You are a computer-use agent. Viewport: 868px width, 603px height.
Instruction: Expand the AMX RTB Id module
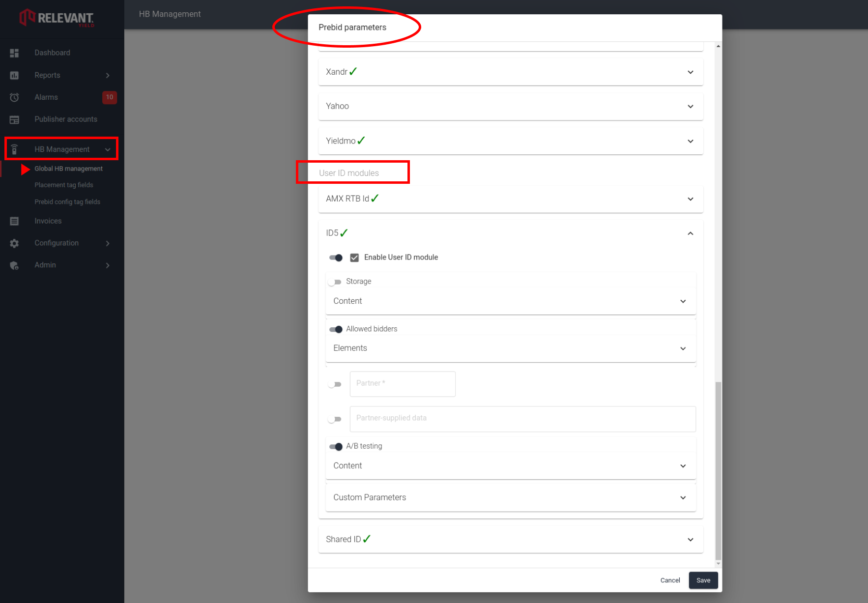pos(511,199)
